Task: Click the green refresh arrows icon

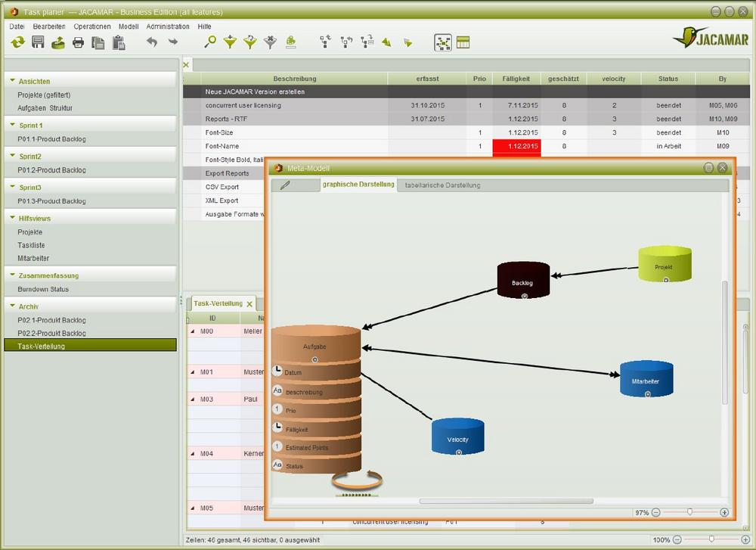Action: tap(18, 42)
